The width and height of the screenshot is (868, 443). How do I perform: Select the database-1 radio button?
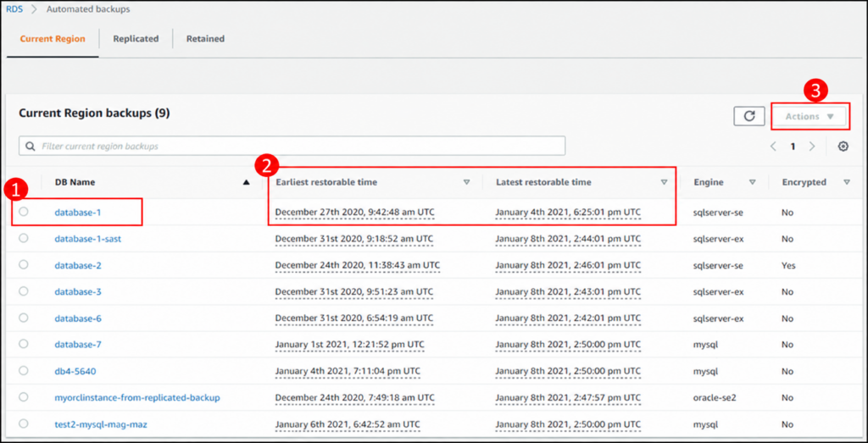point(23,211)
